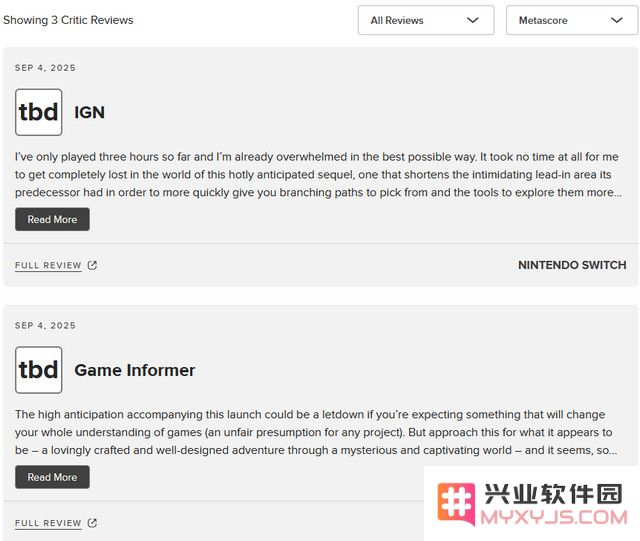The height and width of the screenshot is (541, 640).
Task: Open Game Informer's FULL REVIEW link
Action: 48,523
